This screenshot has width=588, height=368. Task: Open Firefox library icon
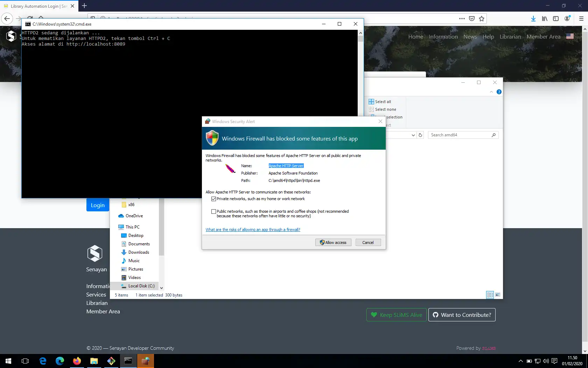click(x=545, y=19)
